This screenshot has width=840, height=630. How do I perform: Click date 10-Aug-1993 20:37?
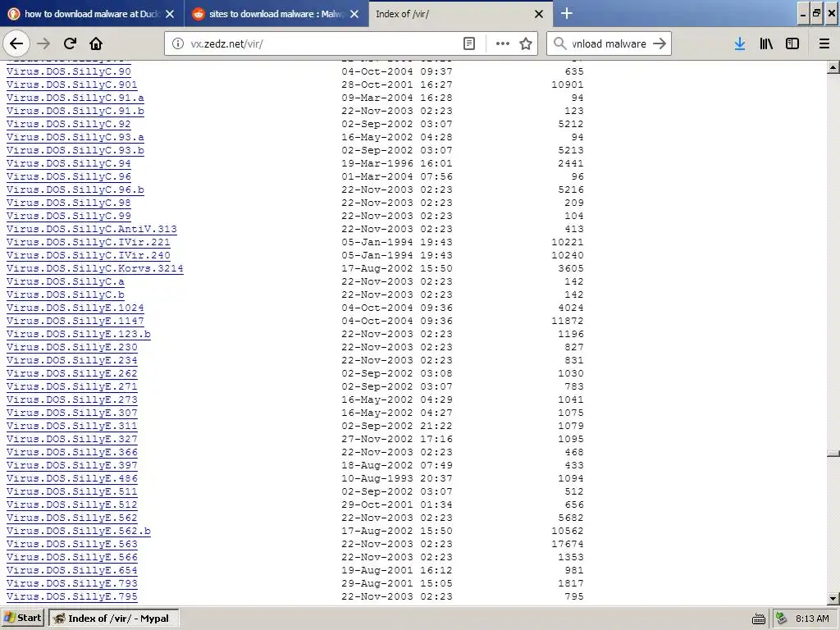point(397,478)
